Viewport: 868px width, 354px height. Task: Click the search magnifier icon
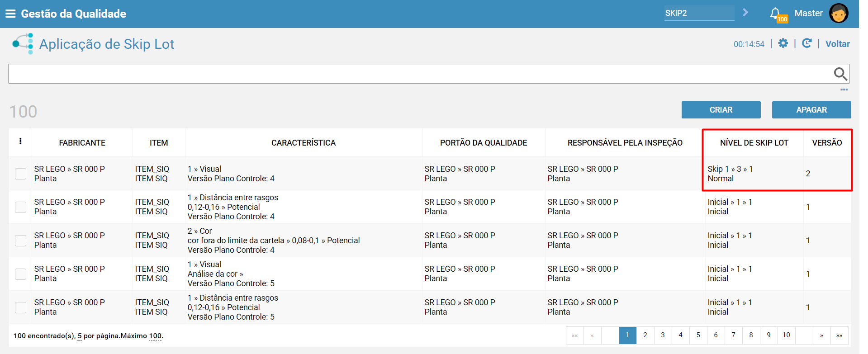point(840,74)
